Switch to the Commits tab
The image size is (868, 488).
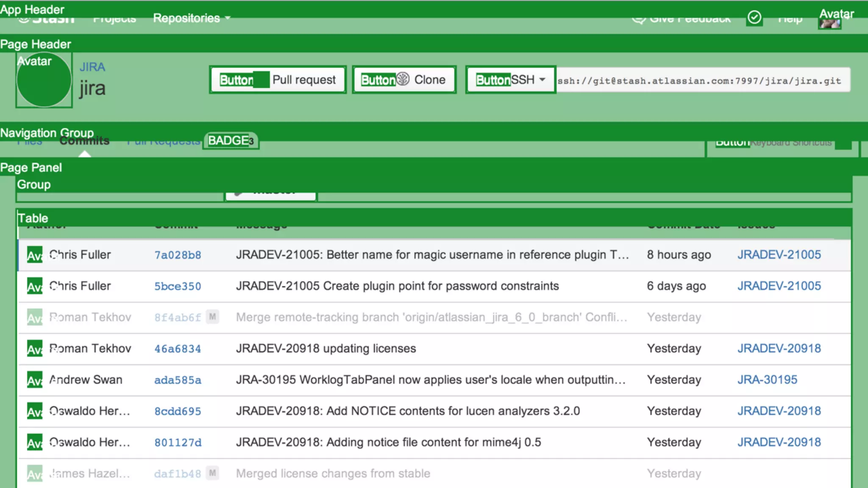[84, 141]
